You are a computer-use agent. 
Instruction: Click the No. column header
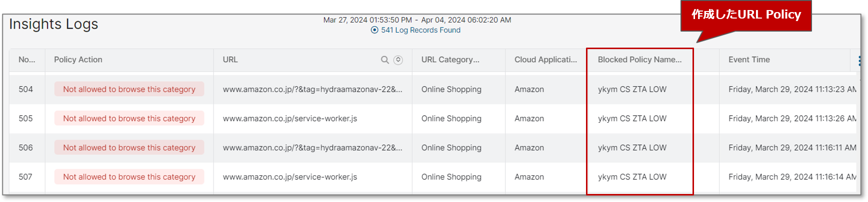pos(27,60)
